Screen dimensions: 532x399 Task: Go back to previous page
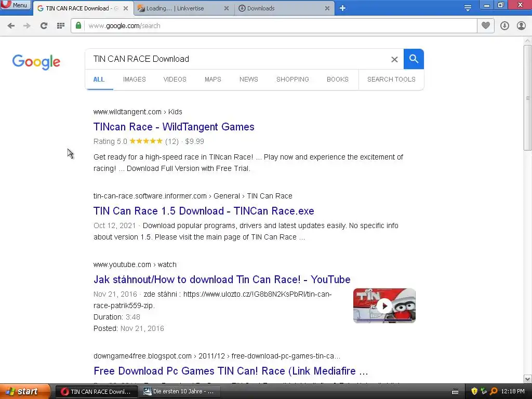coord(11,26)
